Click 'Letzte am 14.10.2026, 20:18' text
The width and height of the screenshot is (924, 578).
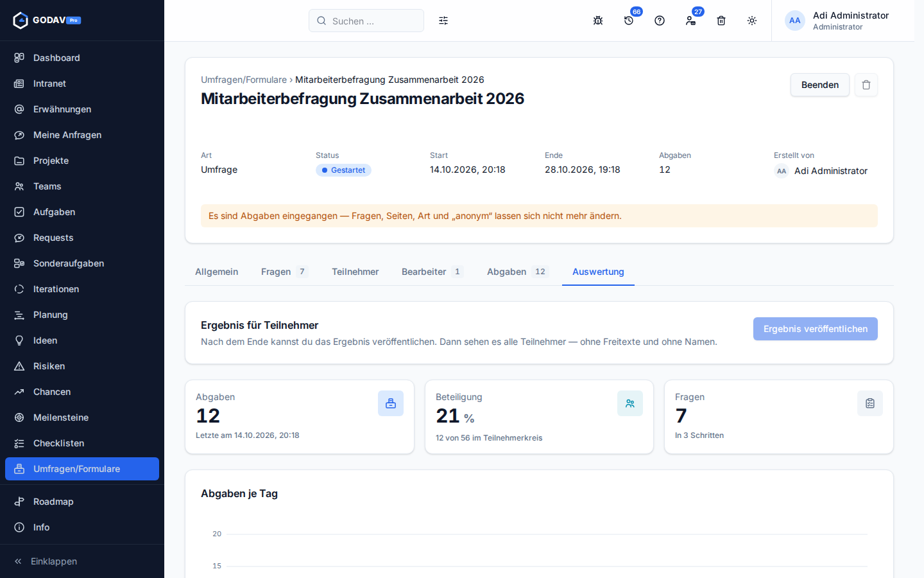pyautogui.click(x=248, y=435)
